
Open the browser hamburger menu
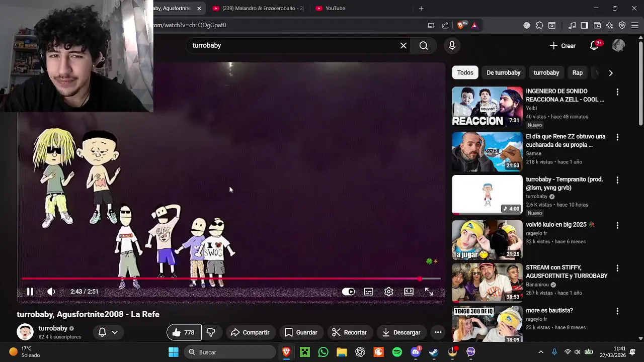635,25
